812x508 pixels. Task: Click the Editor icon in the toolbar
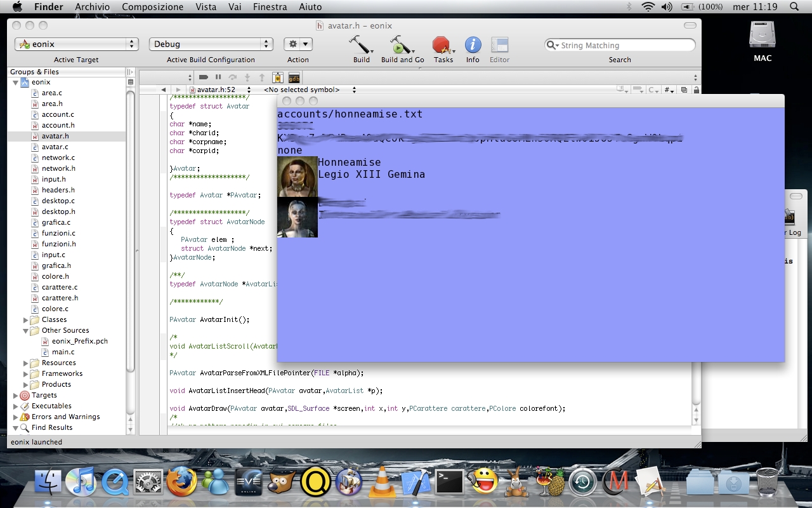pyautogui.click(x=500, y=45)
